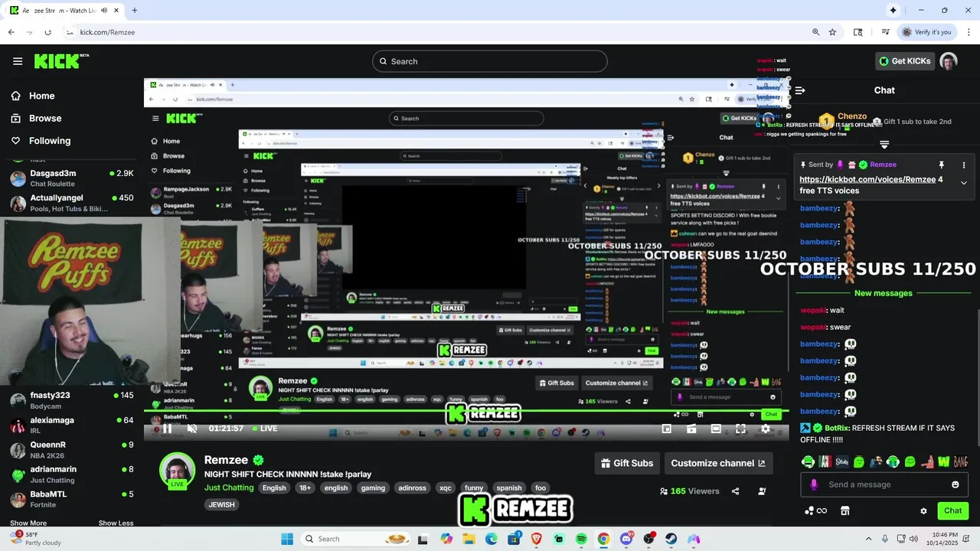980x551 pixels.
Task: Open fnasty323 channel in sidebar
Action: click(72, 400)
